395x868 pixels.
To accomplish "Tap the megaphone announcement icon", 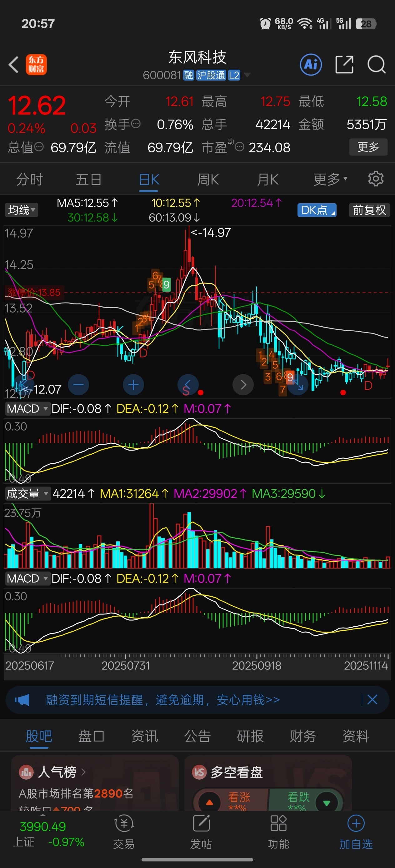I will coord(22,700).
